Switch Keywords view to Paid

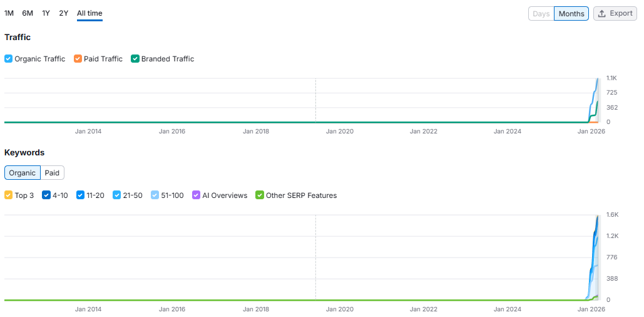coord(52,173)
